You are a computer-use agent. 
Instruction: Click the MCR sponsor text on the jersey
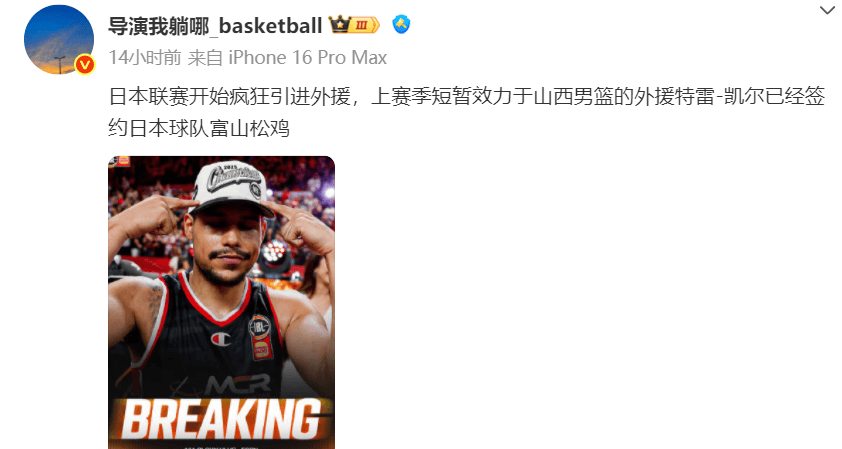[238, 385]
